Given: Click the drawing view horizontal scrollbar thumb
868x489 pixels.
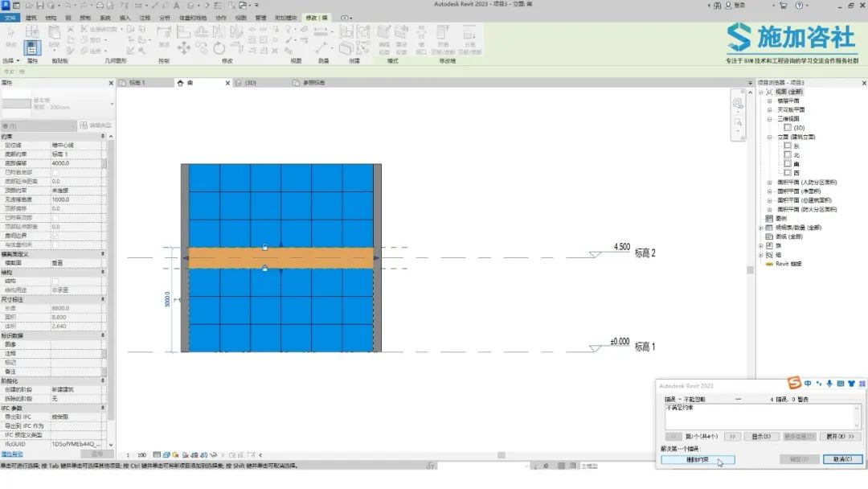Looking at the screenshot, I should [x=501, y=455].
